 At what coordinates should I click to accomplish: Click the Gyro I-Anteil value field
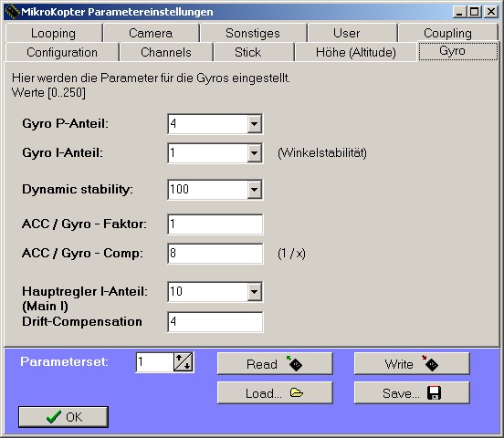tap(207, 153)
